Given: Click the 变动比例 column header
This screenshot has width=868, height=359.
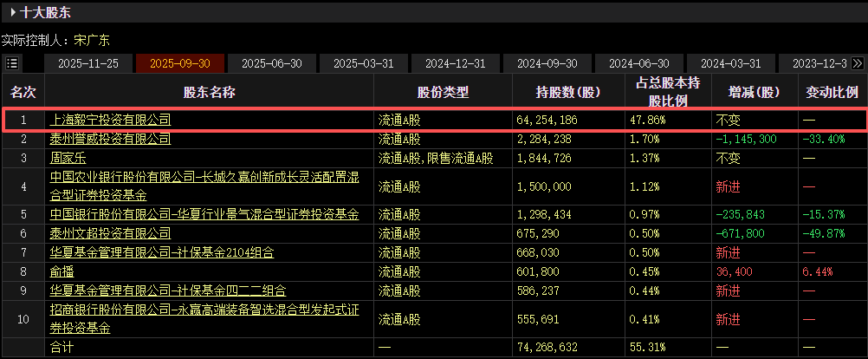Looking at the screenshot, I should [x=832, y=91].
